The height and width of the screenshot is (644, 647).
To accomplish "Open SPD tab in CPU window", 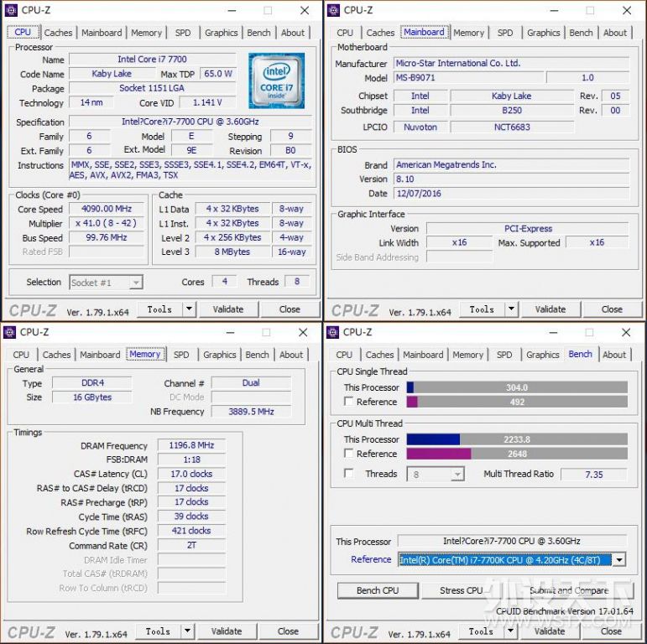I will [x=183, y=33].
